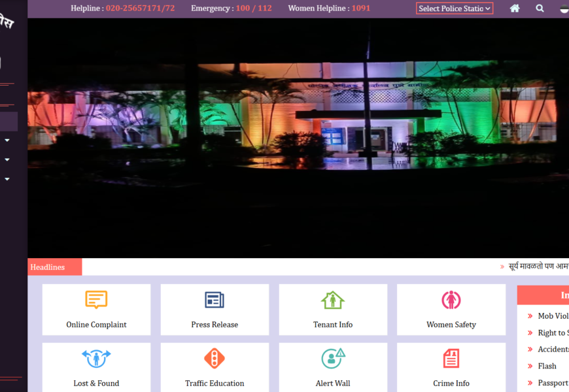Expand the second sidebar menu arrow
569x392 pixels.
pos(7,159)
